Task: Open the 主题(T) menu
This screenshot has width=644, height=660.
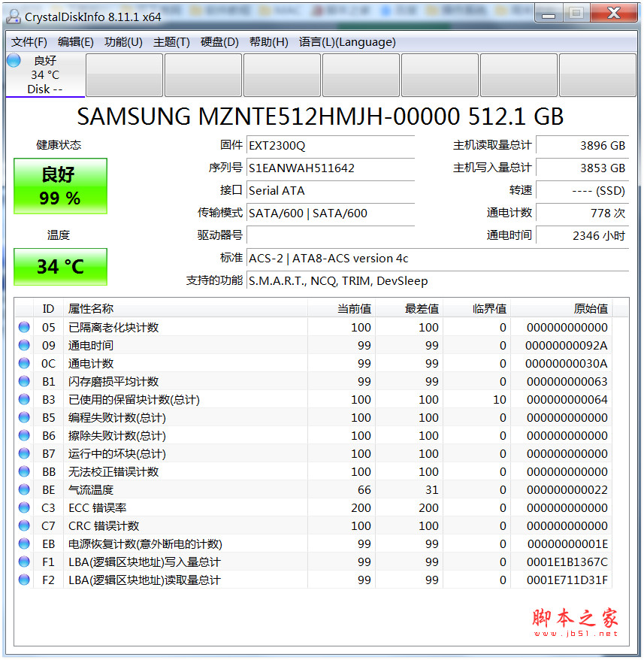Action: point(171,42)
